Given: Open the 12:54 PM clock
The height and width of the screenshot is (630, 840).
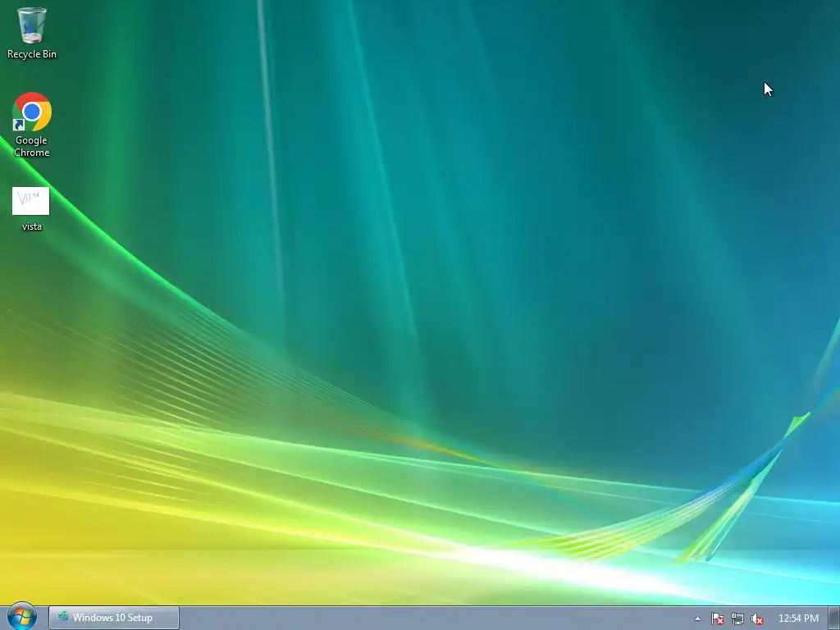Looking at the screenshot, I should click(x=798, y=619).
